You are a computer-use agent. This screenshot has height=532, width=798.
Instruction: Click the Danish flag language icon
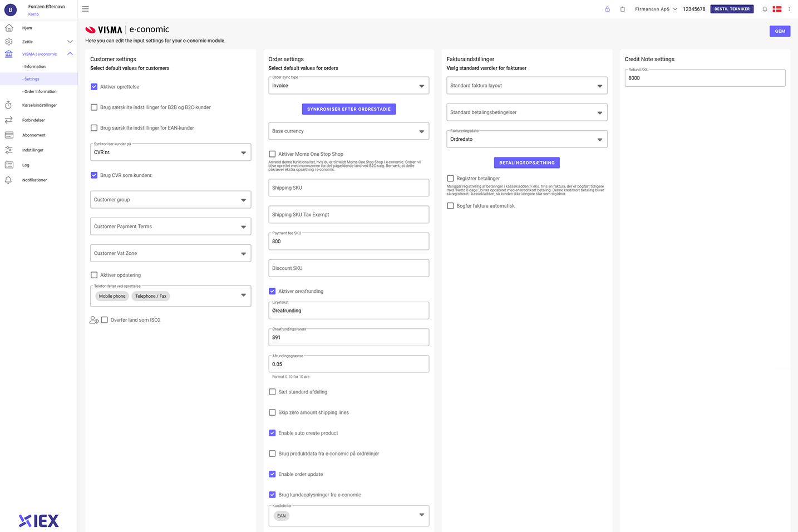[777, 9]
